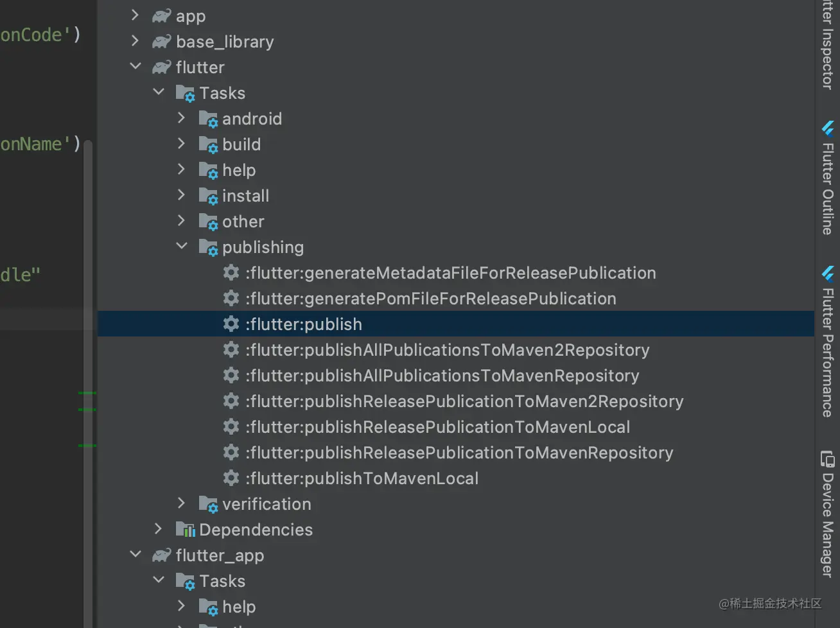This screenshot has width=840, height=628.
Task: Expand the android task group
Action: (181, 118)
